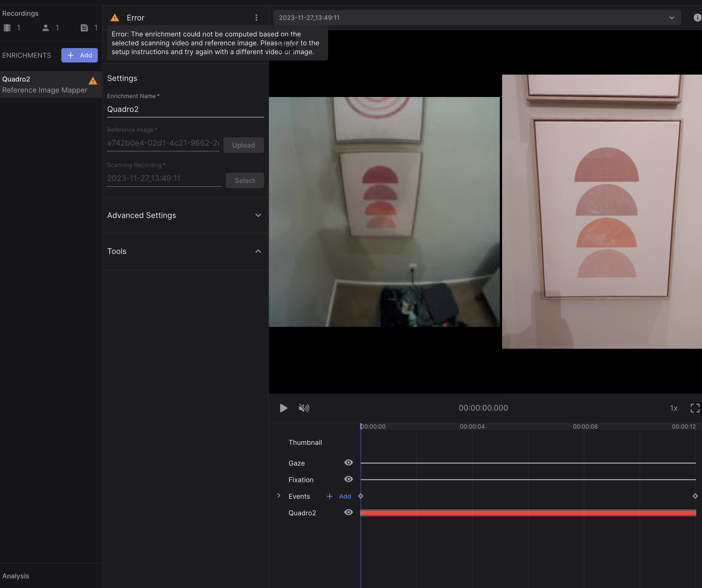
Task: Click the error message text
Action: click(216, 43)
